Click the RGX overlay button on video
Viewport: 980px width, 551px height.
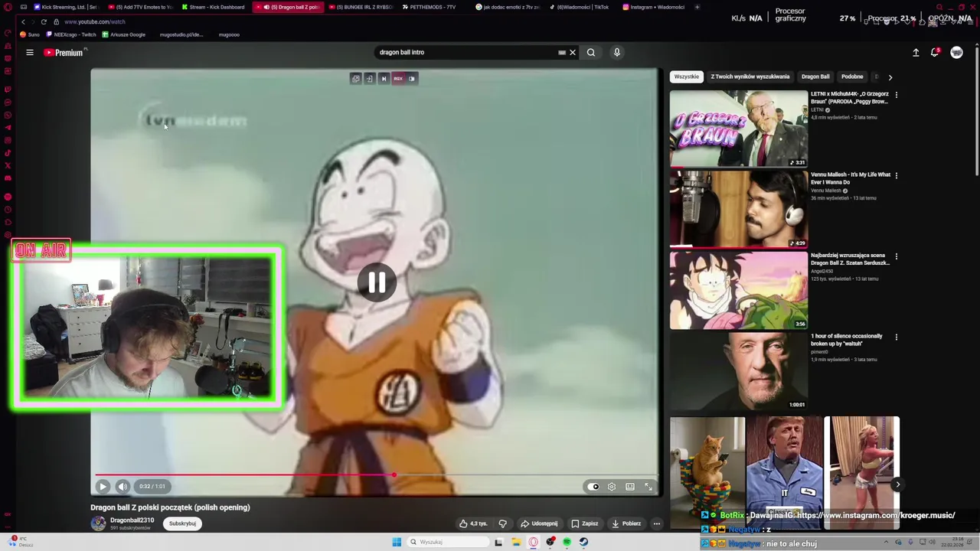point(398,79)
